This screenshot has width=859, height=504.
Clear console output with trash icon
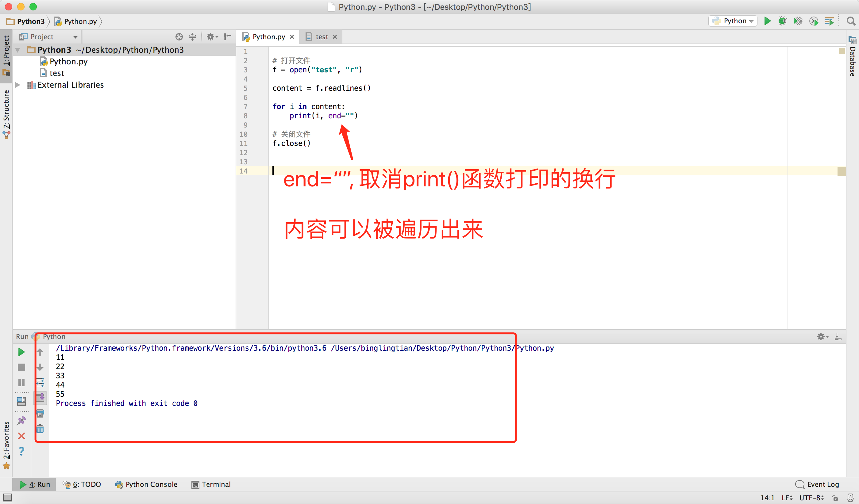pyautogui.click(x=40, y=429)
